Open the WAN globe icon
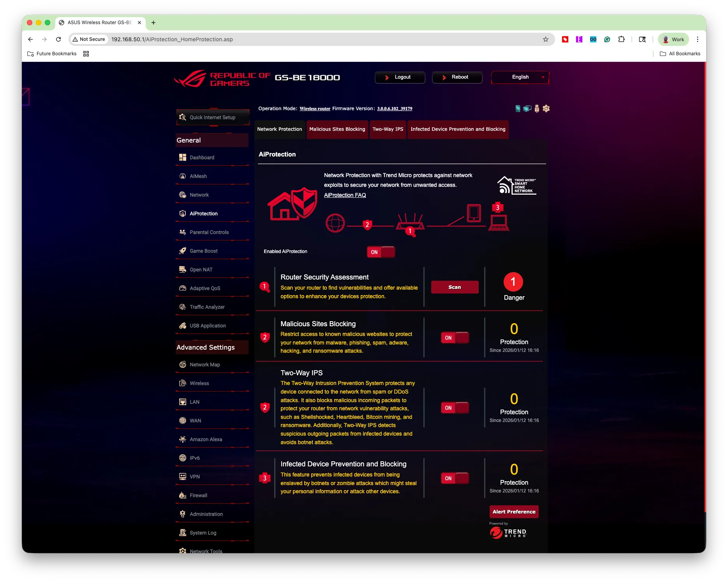Image resolution: width=728 pixels, height=582 pixels. coord(182,420)
